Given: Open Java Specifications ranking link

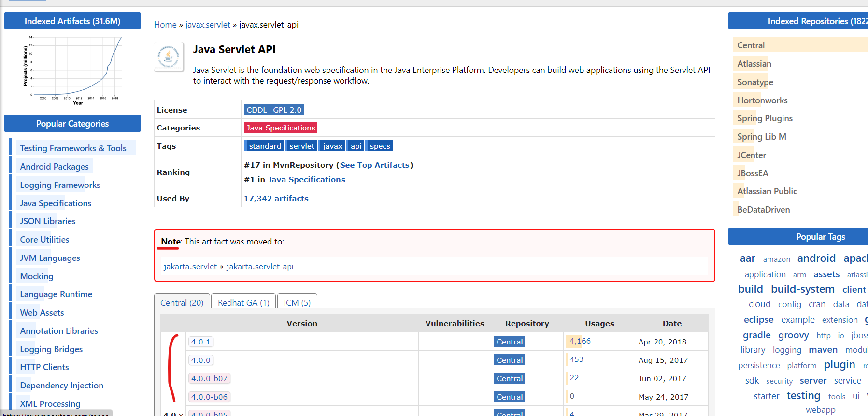Looking at the screenshot, I should click(307, 180).
